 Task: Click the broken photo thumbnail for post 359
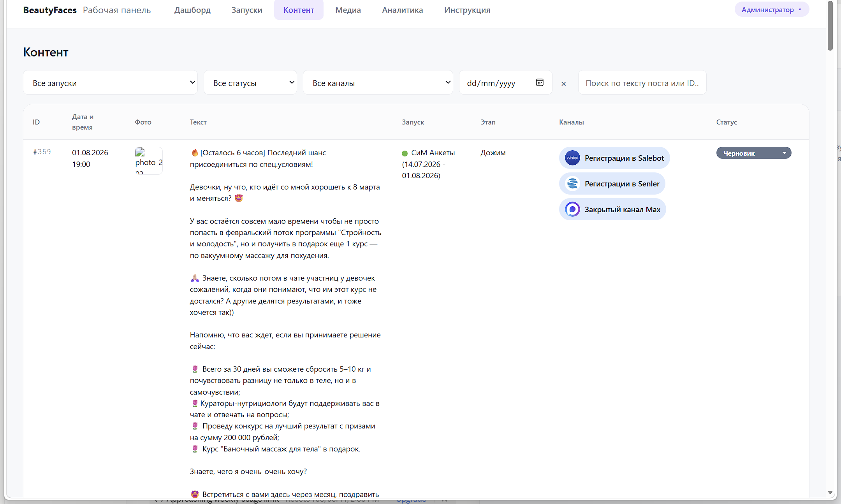(149, 160)
